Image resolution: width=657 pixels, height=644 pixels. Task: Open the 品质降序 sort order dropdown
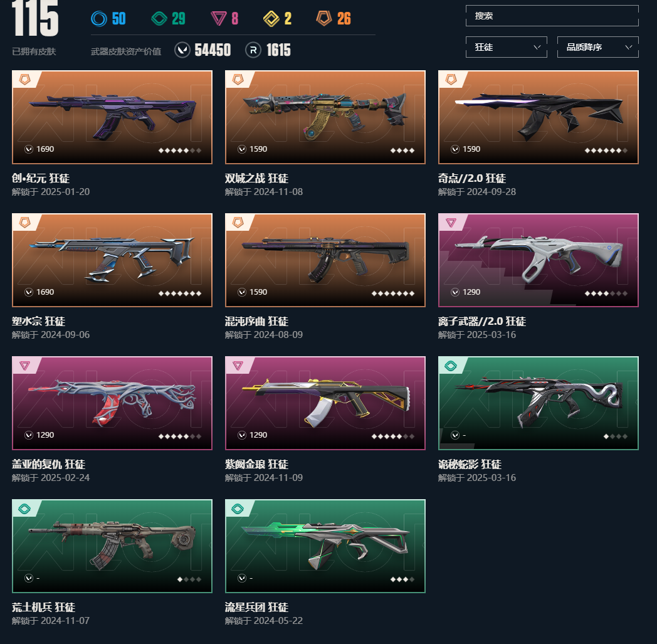point(597,47)
